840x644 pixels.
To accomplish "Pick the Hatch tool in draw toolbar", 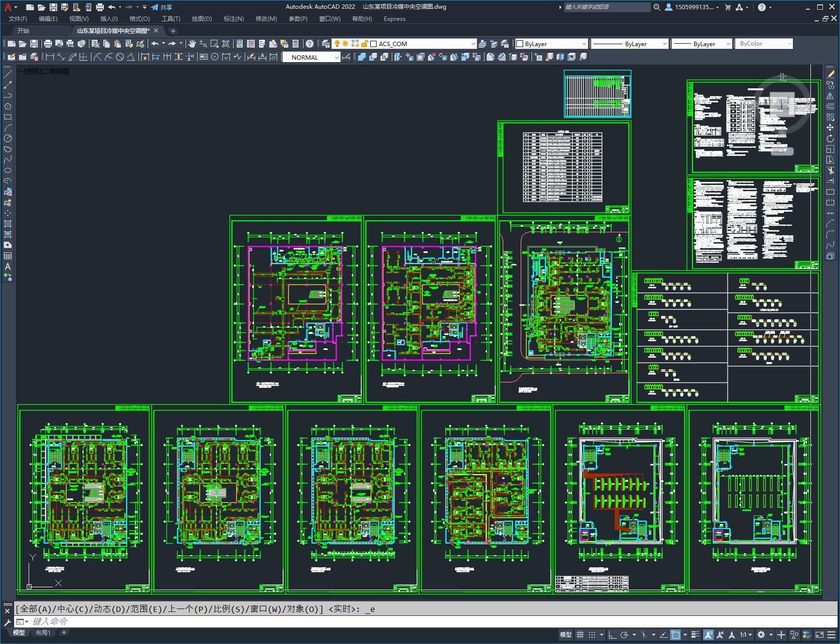I will 8,224.
